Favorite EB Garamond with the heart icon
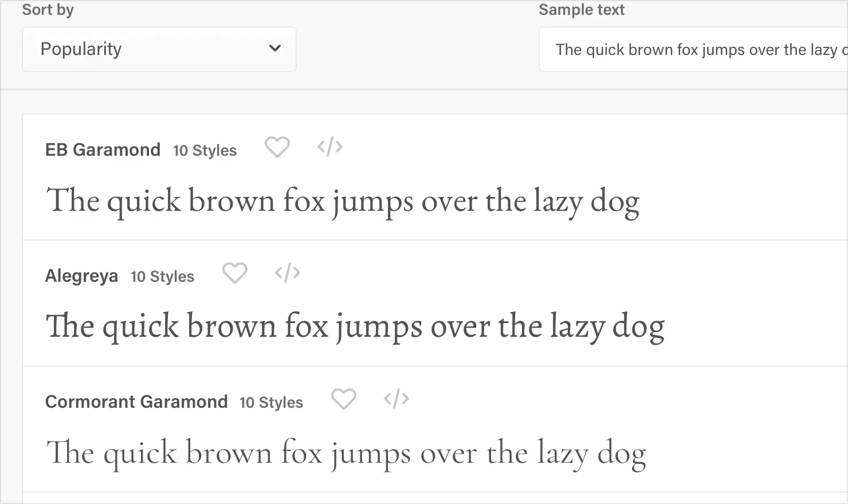Viewport: 848px width, 504px height. (x=277, y=147)
